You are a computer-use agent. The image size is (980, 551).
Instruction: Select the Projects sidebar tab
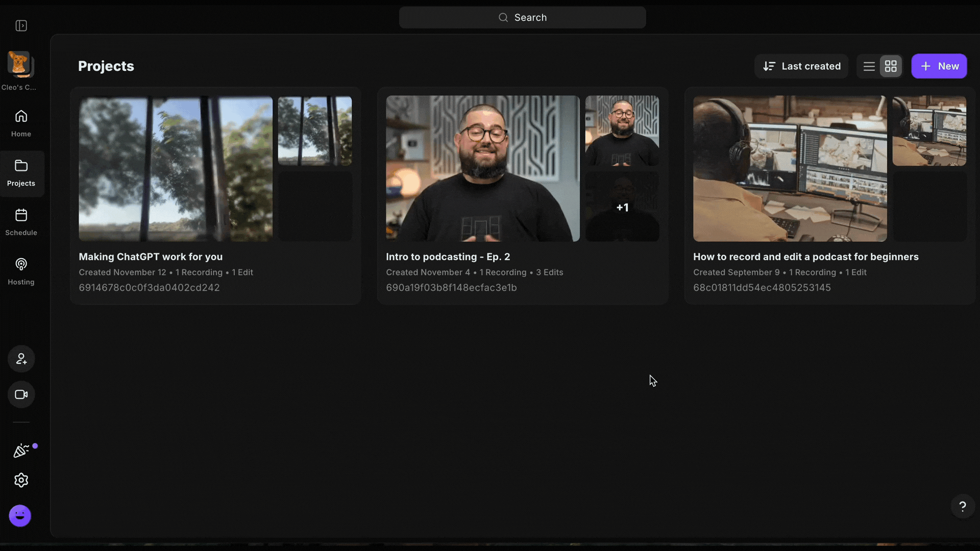(21, 173)
